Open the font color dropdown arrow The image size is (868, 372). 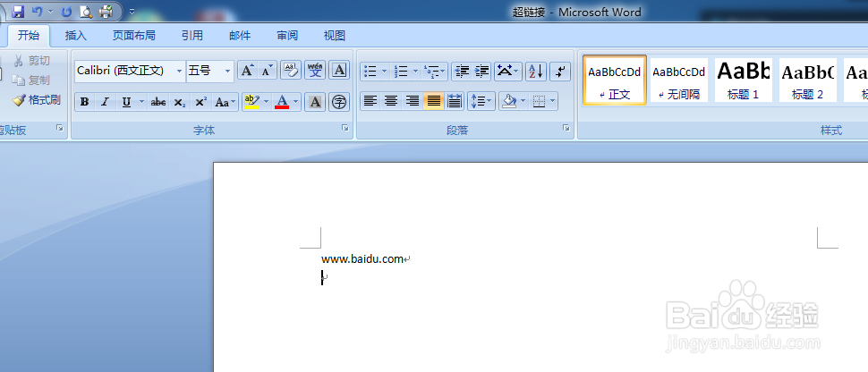tap(296, 102)
